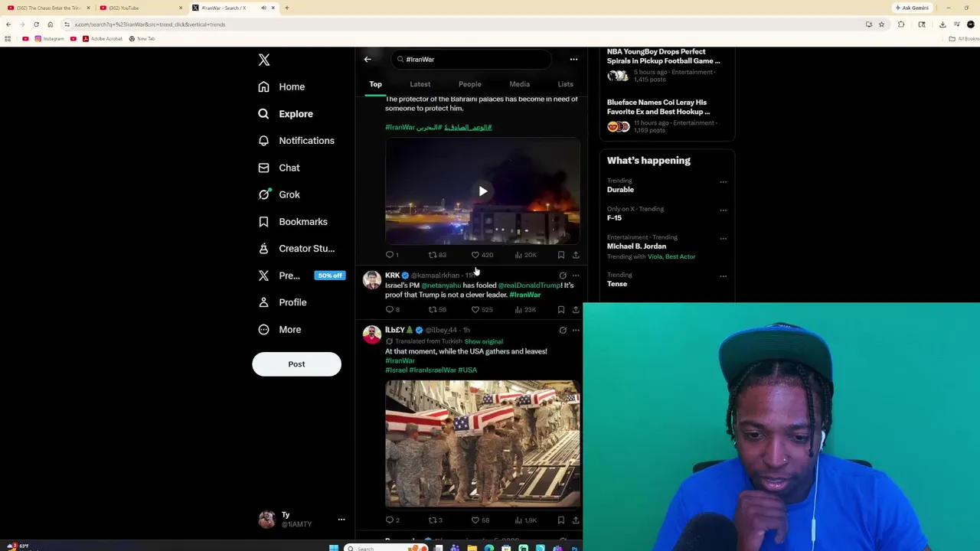Image resolution: width=980 pixels, height=551 pixels.
Task: Repost KRK post with 58 reposts
Action: 436,310
